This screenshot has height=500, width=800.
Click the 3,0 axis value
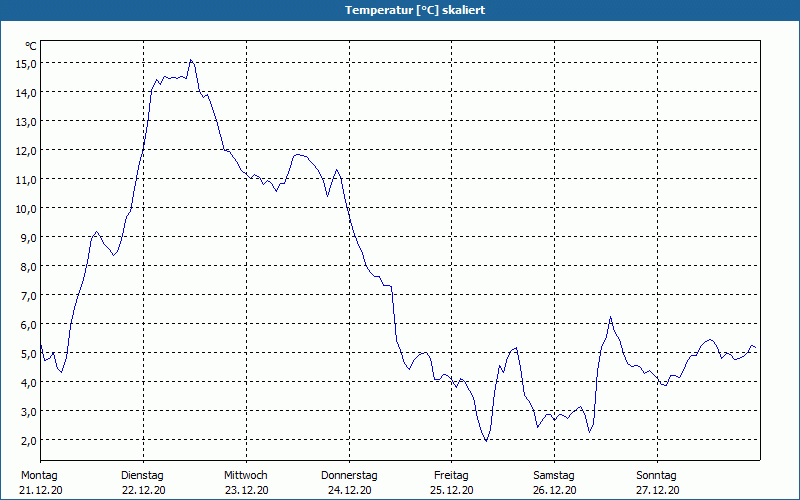[29, 412]
